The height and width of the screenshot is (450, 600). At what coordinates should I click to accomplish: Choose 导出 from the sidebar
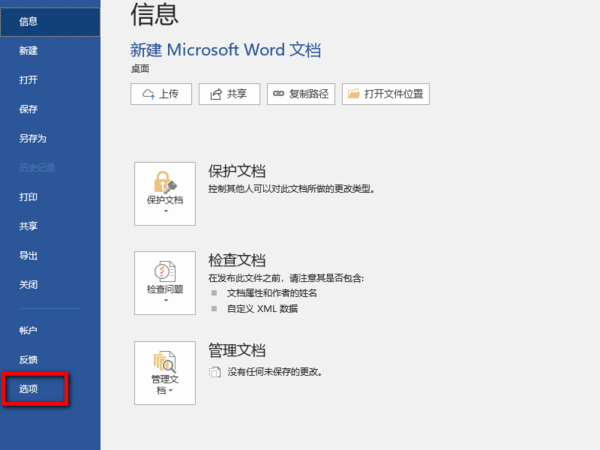[x=50, y=256]
